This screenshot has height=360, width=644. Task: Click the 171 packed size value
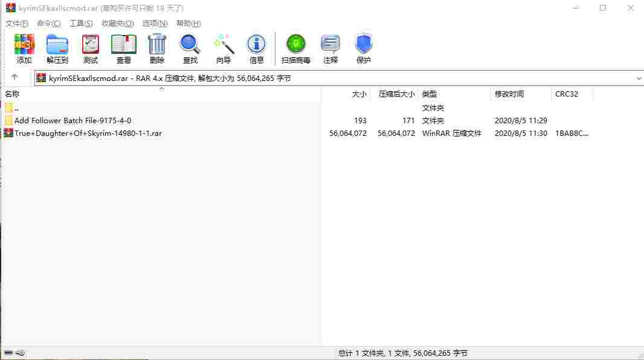pyautogui.click(x=408, y=121)
